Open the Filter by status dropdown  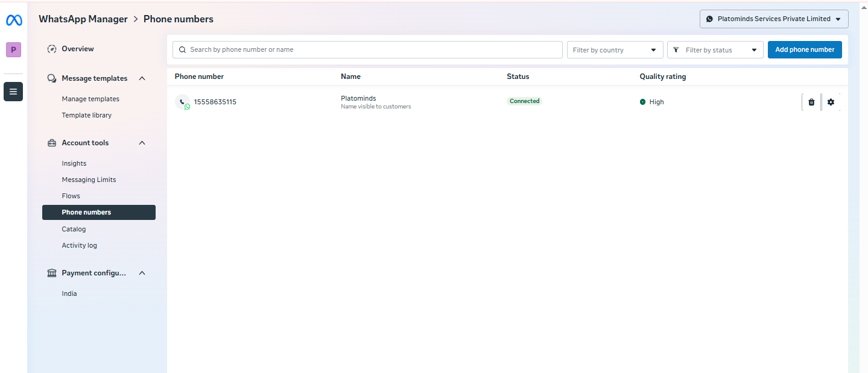[715, 50]
